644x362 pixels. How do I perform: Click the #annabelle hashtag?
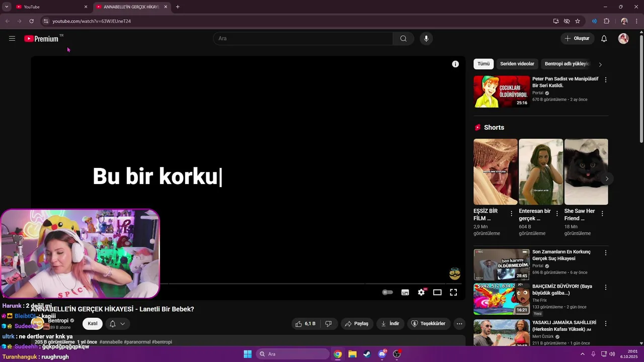tap(111, 342)
